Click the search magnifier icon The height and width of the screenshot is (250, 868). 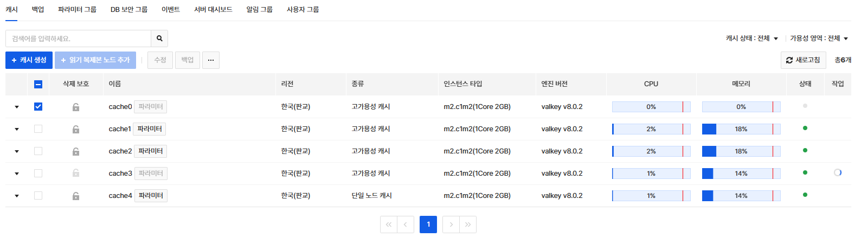[159, 39]
